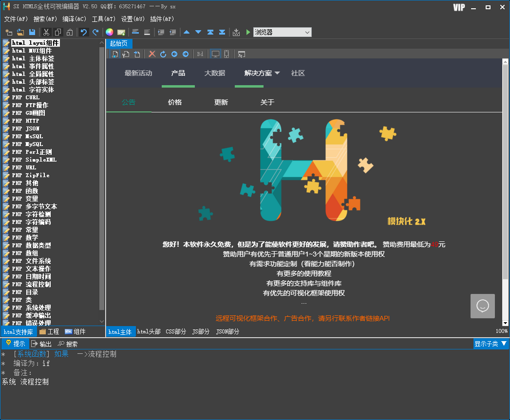The image size is (510, 420).
Task: Click the Cut scissors icon
Action: (46, 32)
